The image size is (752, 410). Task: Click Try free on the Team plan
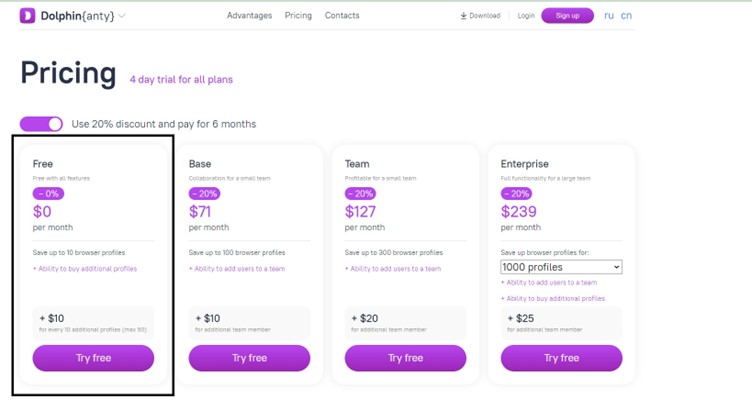[405, 358]
